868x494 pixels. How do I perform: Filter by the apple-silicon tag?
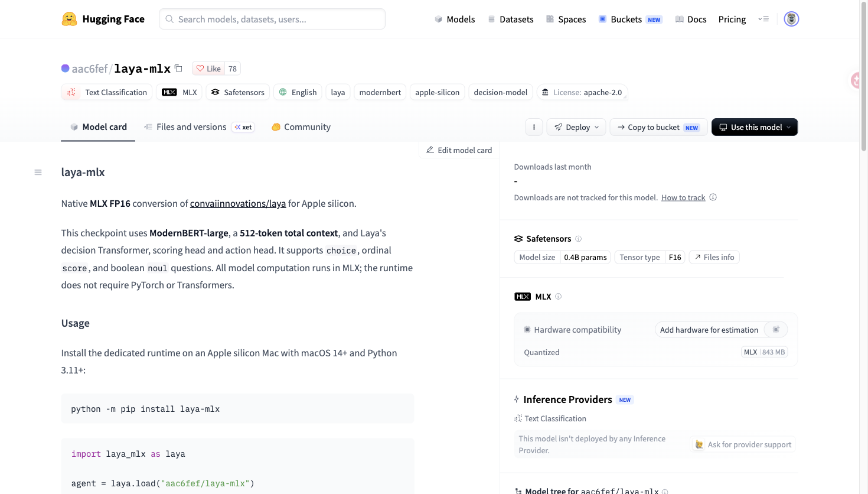tap(438, 92)
